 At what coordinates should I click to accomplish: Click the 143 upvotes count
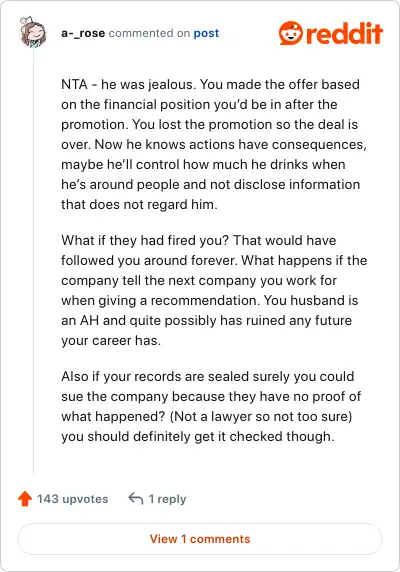[x=73, y=499]
